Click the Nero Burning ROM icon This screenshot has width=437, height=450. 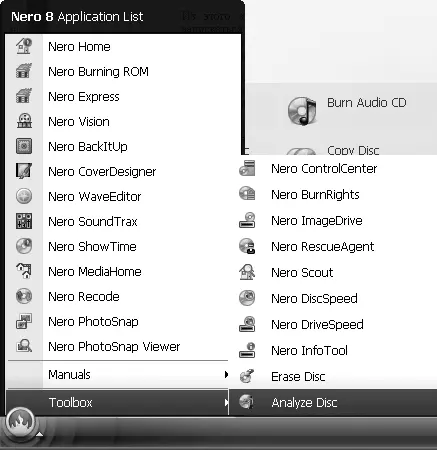(x=24, y=71)
